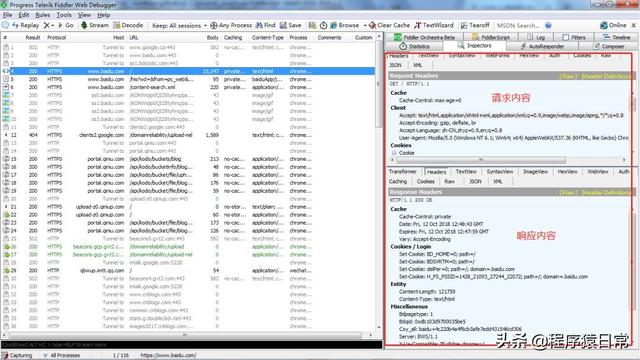Toggle the Decode option
This screenshot has width=640, height=360.
pos(128,25)
